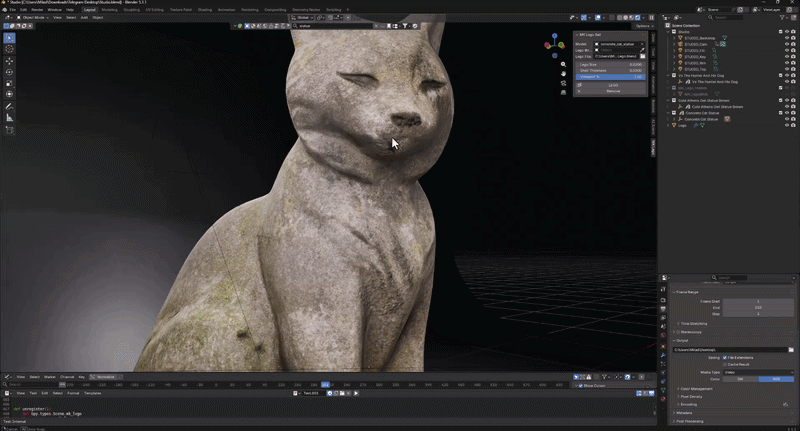Select BW color mode

(740, 379)
